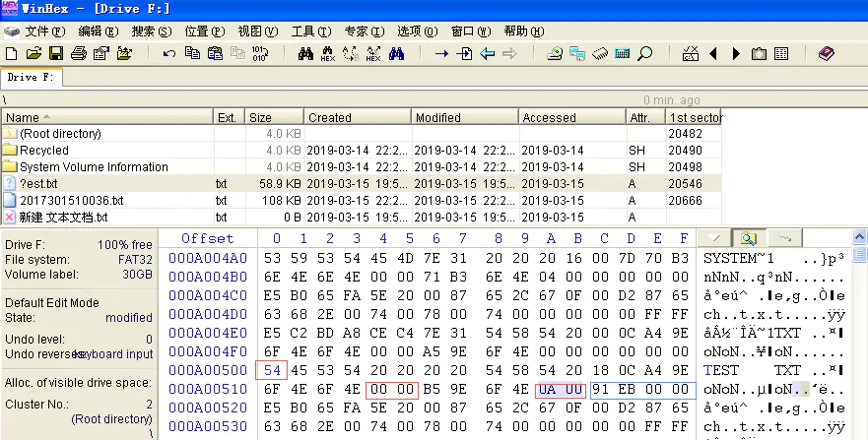Screen dimensions: 868x440
Task: Open the 视图(V) menu
Action: (x=258, y=31)
